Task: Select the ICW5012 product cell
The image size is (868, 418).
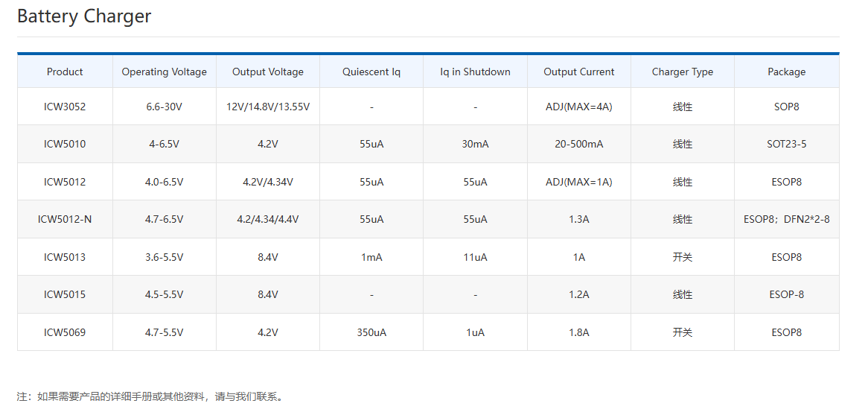Action: click(65, 182)
